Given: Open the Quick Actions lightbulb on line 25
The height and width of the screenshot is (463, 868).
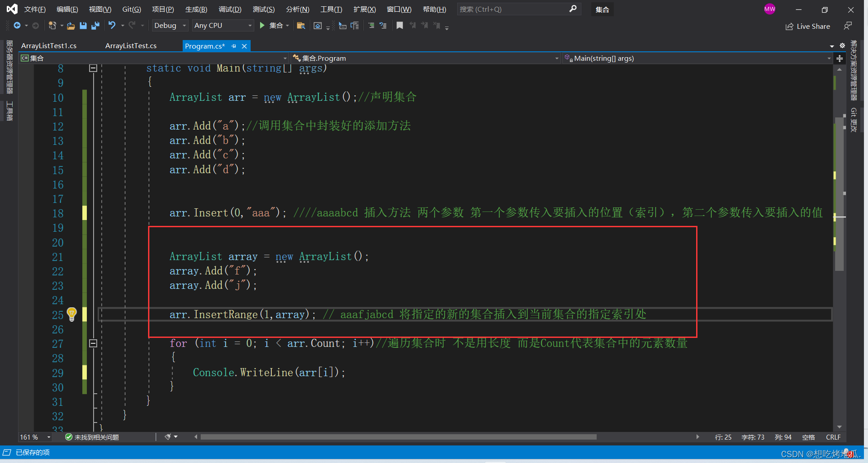Looking at the screenshot, I should point(72,315).
